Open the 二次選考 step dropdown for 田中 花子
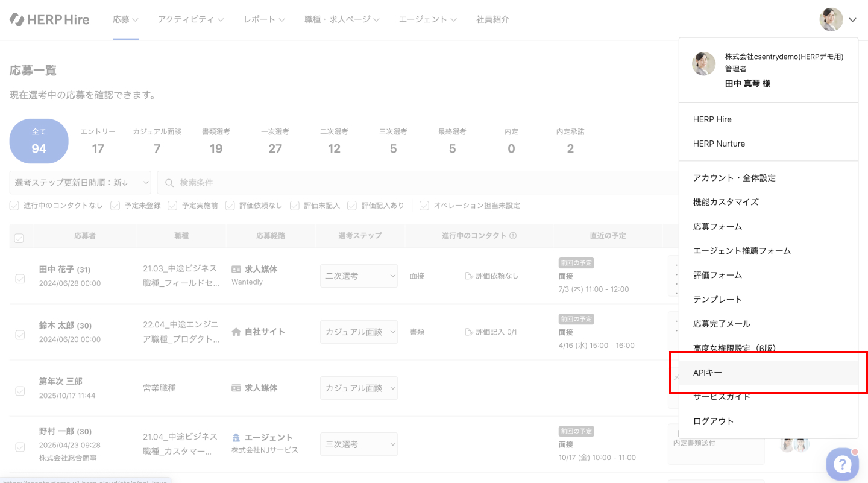This screenshot has height=483, width=868. coord(359,276)
